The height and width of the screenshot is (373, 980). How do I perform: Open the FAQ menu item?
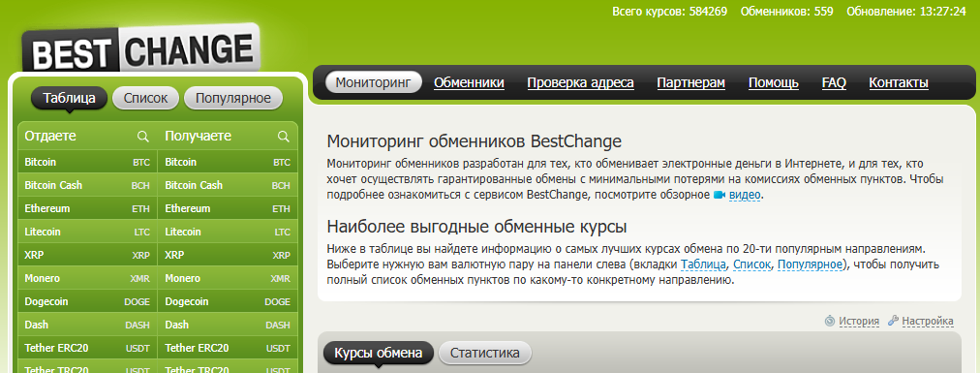click(x=834, y=82)
